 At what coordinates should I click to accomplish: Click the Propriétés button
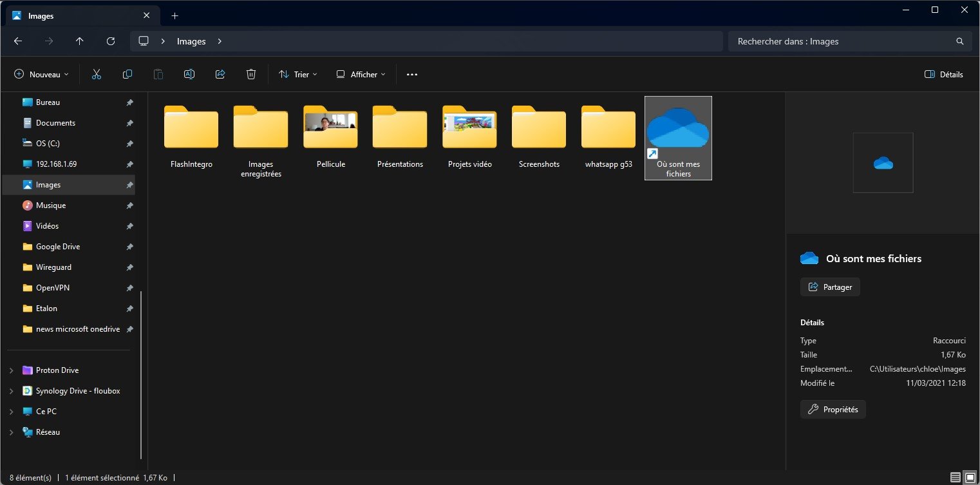pos(833,409)
